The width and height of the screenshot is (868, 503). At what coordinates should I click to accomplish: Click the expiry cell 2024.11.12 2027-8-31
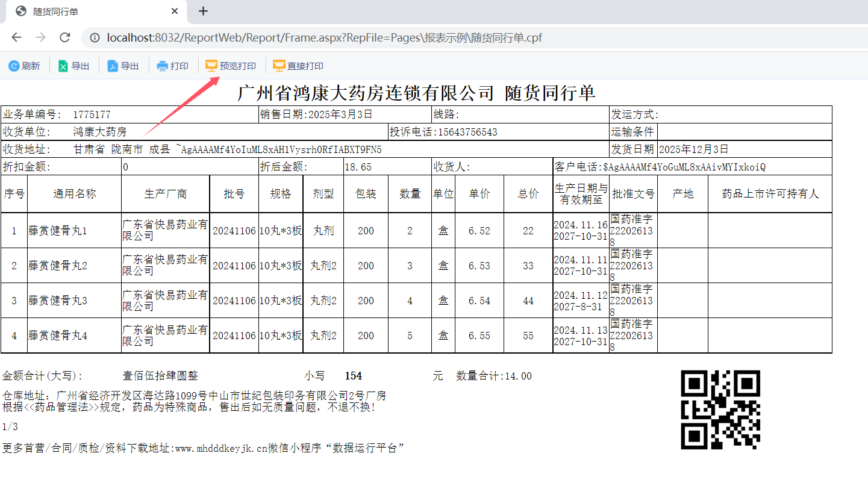(x=581, y=301)
